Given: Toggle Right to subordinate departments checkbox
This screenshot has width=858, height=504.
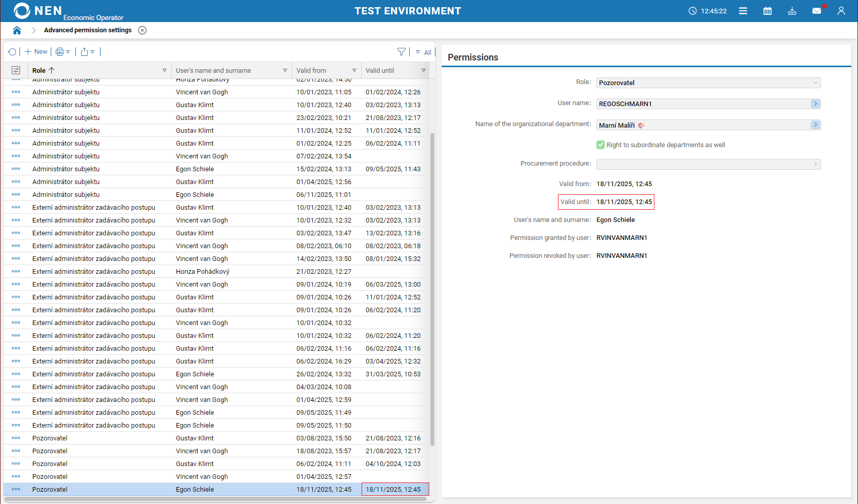Looking at the screenshot, I should coord(601,145).
